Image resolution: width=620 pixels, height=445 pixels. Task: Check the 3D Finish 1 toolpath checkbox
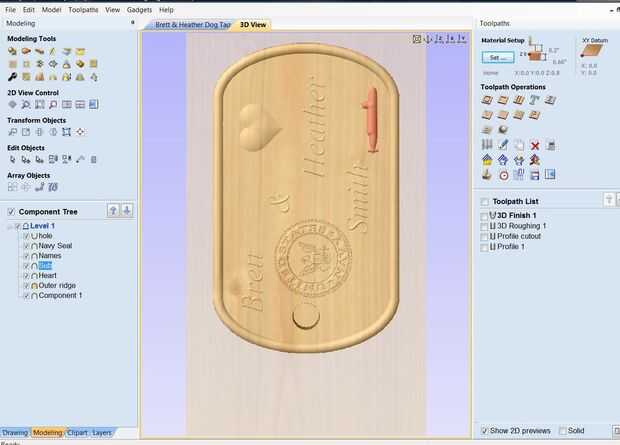pyautogui.click(x=484, y=216)
